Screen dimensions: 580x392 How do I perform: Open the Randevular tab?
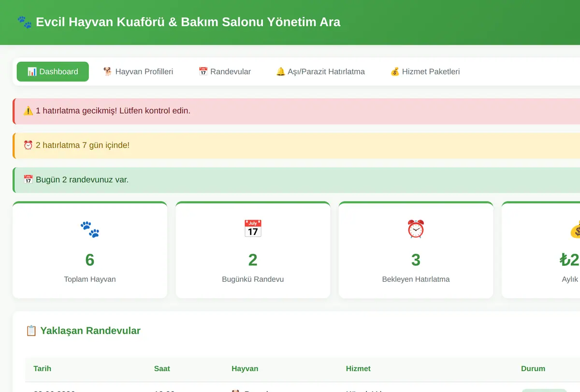[225, 72]
